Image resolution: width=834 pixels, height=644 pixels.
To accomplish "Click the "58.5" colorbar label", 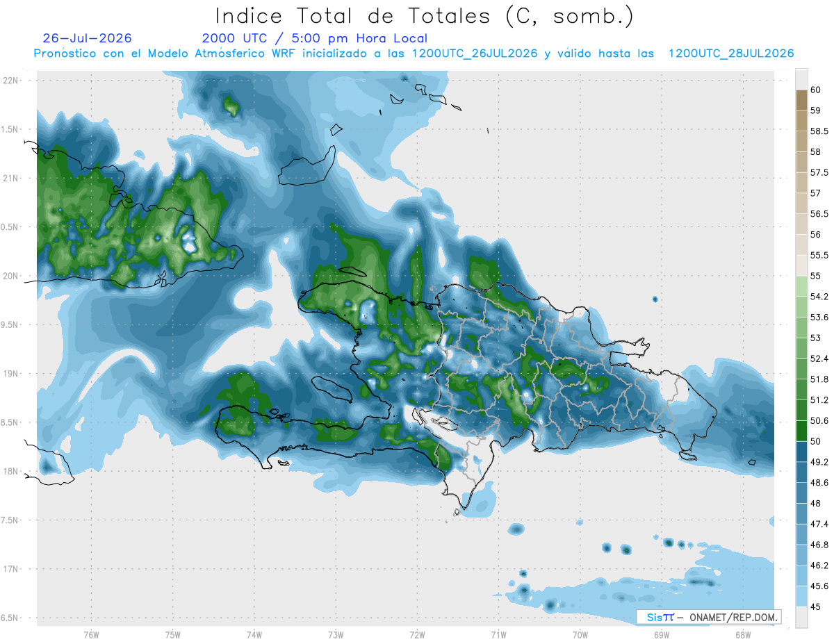I will (x=819, y=131).
